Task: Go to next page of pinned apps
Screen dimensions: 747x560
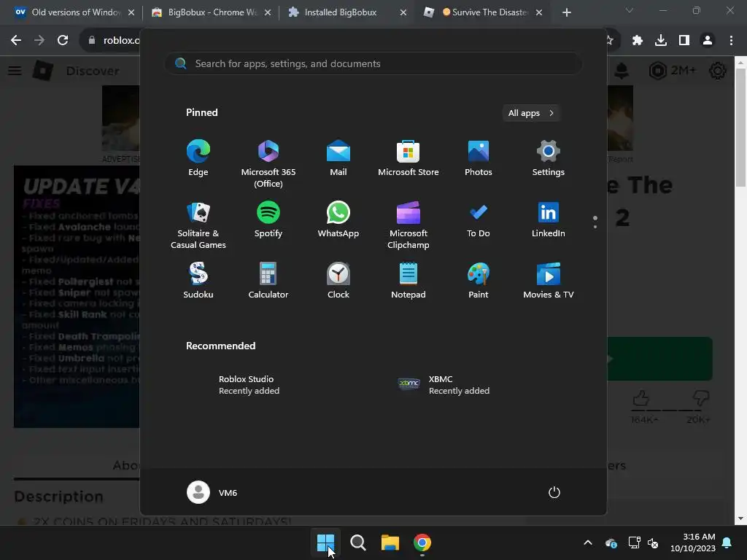Action: [595, 227]
